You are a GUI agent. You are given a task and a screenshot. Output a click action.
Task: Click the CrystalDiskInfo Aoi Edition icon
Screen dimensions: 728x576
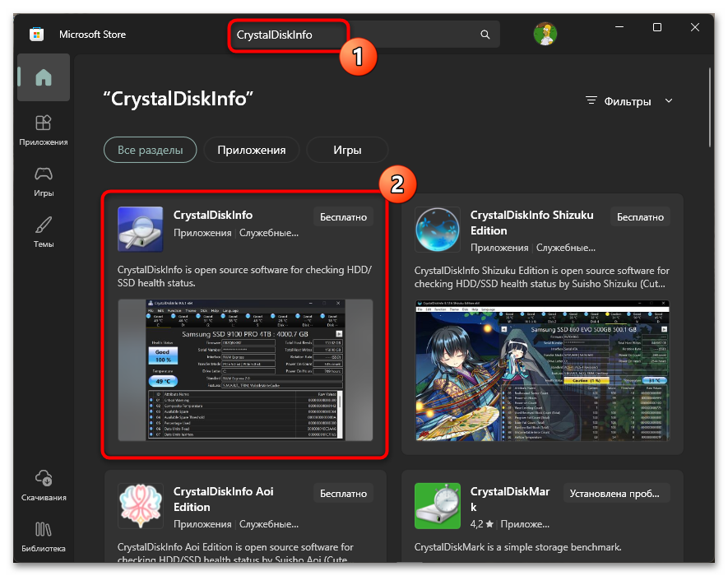(x=140, y=506)
